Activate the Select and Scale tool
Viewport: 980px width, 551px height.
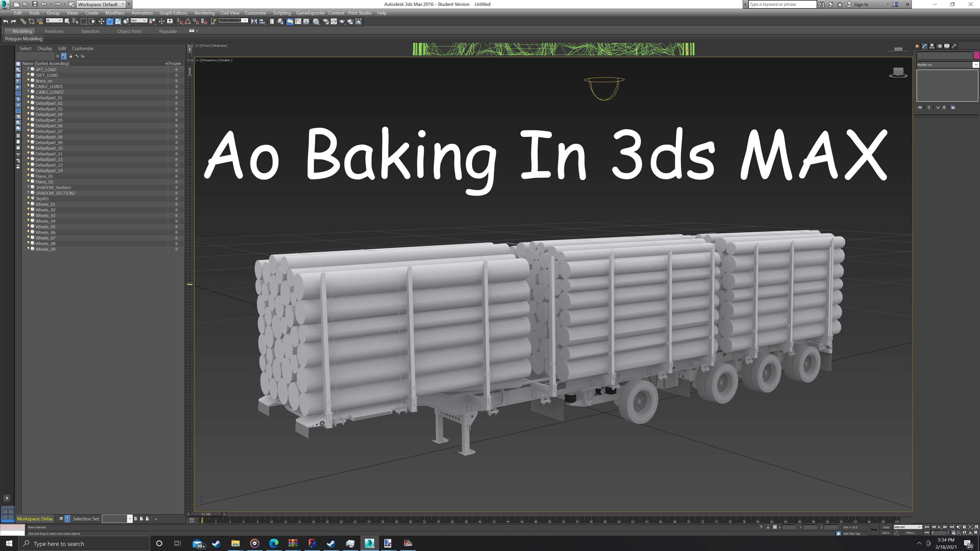pyautogui.click(x=118, y=21)
